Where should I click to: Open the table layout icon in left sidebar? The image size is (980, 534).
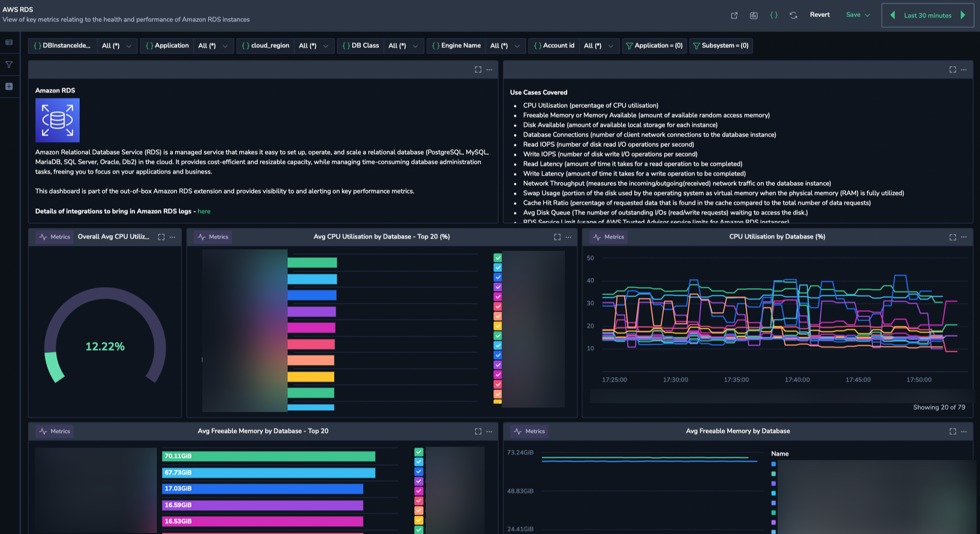point(9,42)
